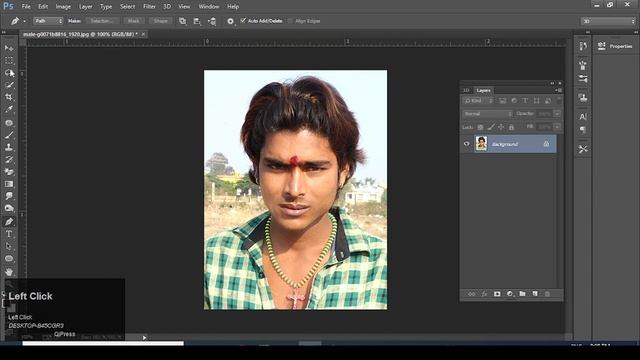This screenshot has height=360, width=640.
Task: Select the Pen tool in toolbox
Action: pyautogui.click(x=9, y=222)
